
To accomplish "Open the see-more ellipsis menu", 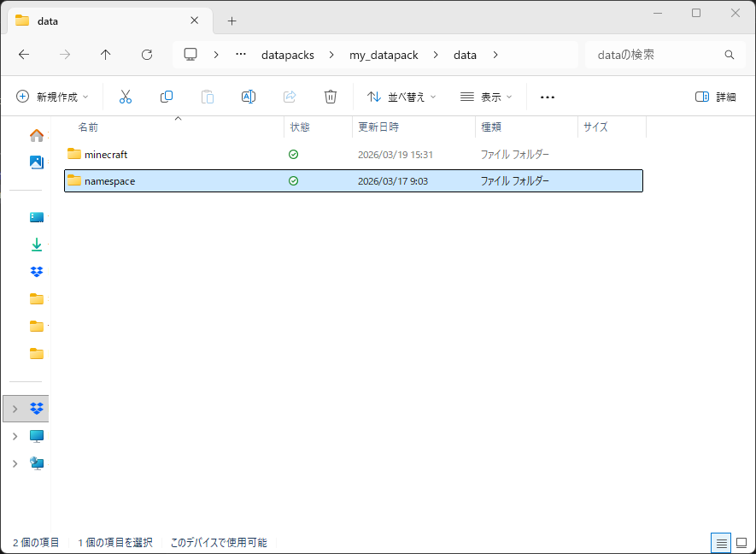I will pos(547,97).
